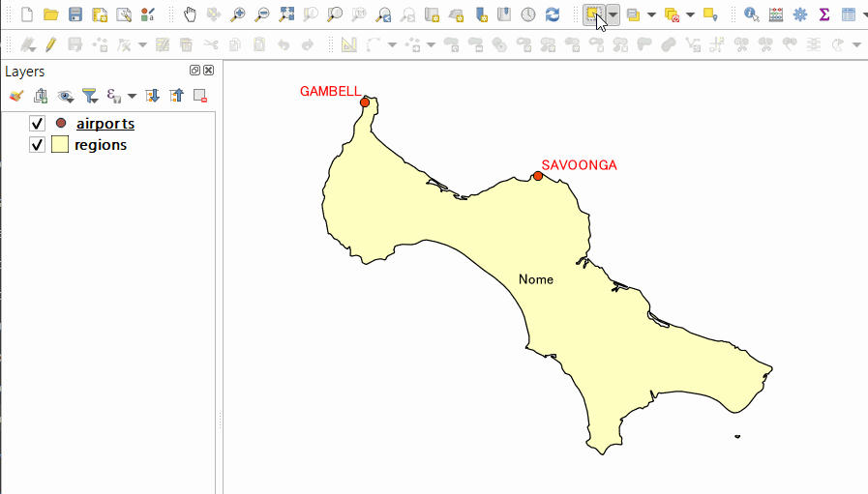Select the regions layer name

(101, 145)
